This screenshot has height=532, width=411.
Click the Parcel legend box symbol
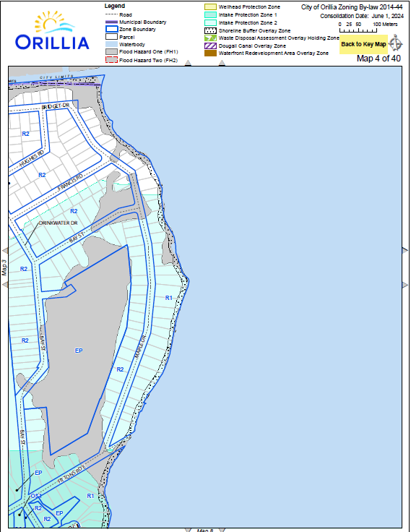coord(111,37)
